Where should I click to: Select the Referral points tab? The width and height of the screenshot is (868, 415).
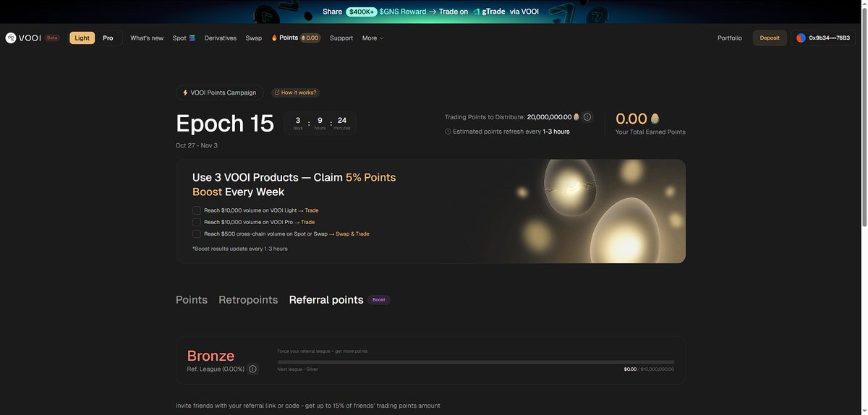tap(326, 299)
